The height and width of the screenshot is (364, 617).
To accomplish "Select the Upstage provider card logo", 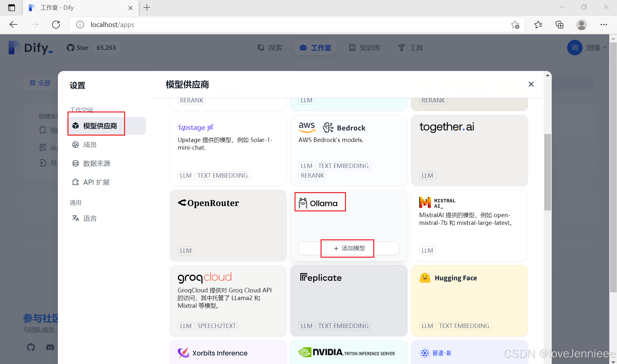I will coord(195,128).
